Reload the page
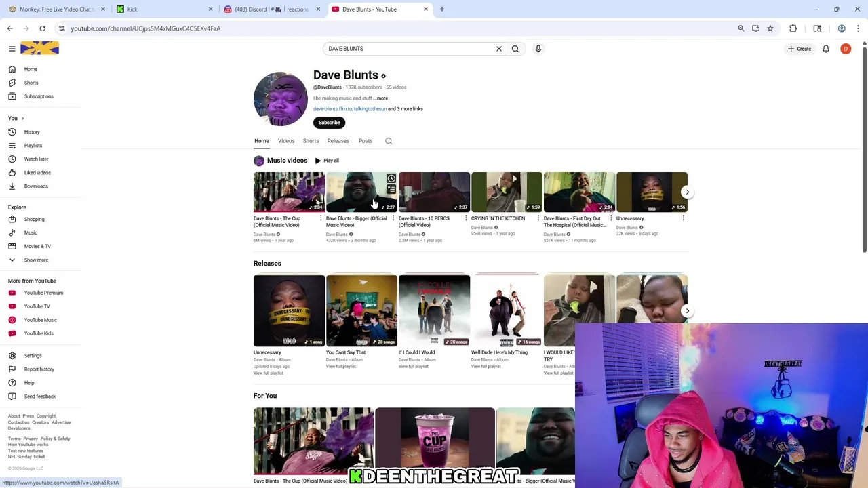868x488 pixels. (x=43, y=28)
